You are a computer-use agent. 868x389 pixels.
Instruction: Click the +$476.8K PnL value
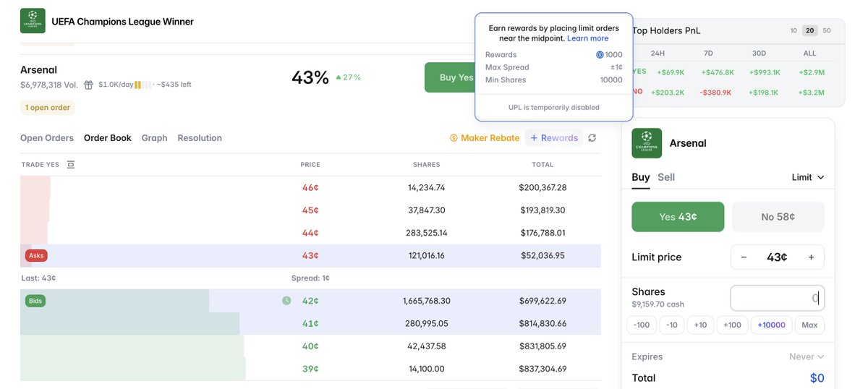(x=716, y=72)
